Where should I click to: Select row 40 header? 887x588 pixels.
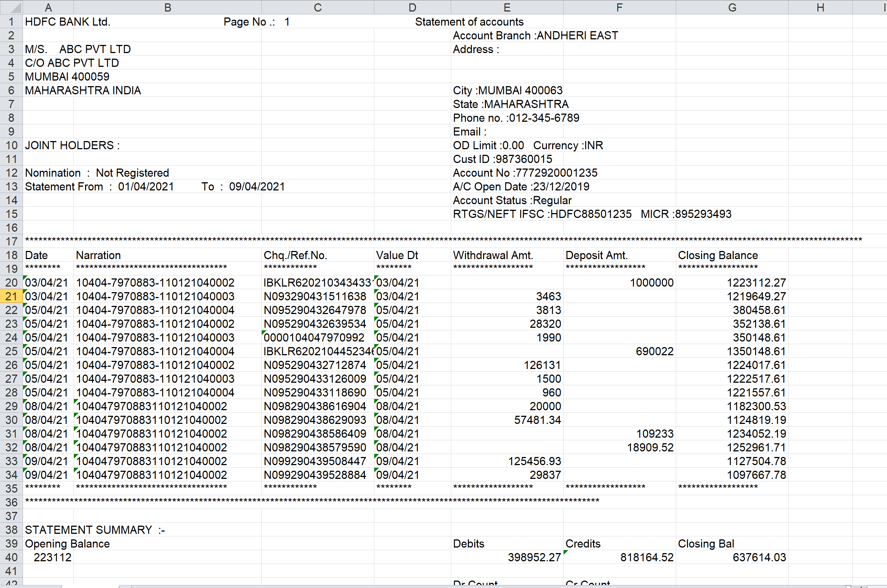(11, 557)
